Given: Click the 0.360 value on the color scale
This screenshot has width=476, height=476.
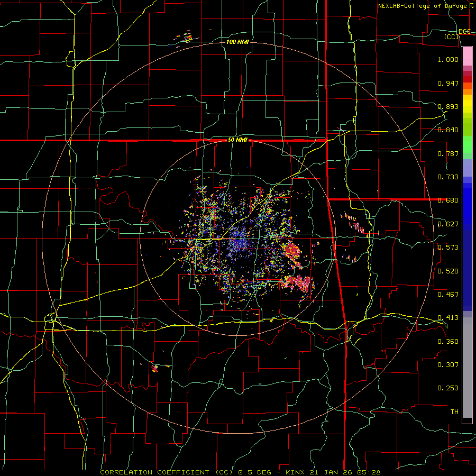Looking at the screenshot, I should [x=448, y=342].
